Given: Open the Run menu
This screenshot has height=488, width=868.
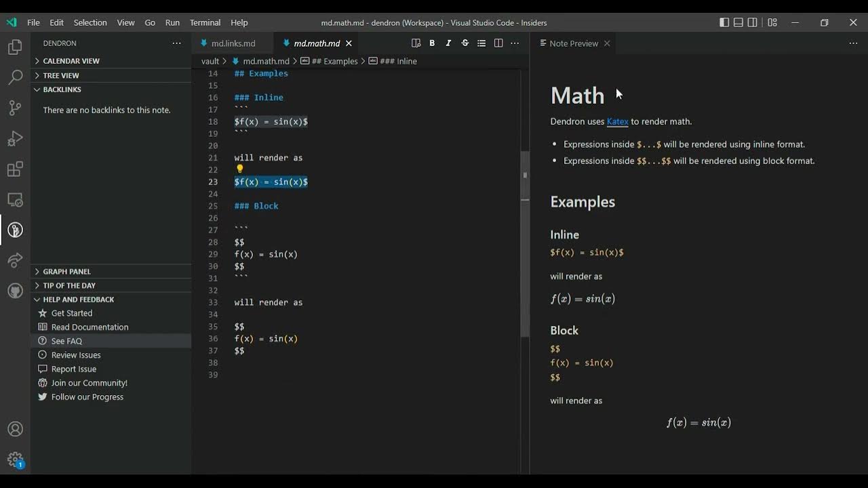Looking at the screenshot, I should click(172, 22).
